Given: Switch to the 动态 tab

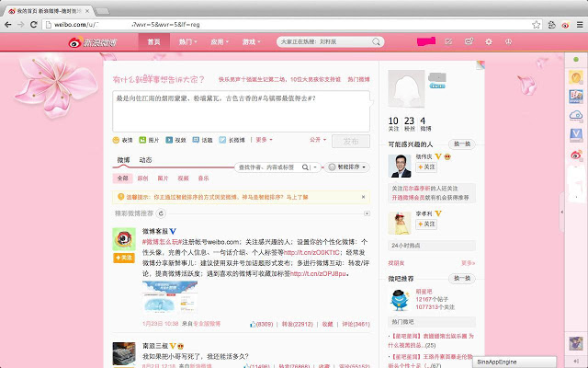Looking at the screenshot, I should pyautogui.click(x=145, y=160).
